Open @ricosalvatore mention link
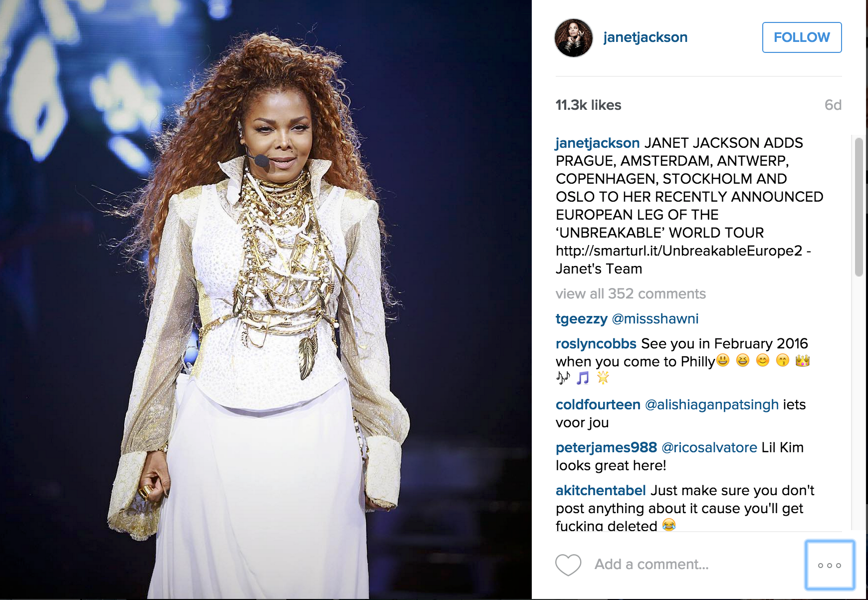 [709, 447]
